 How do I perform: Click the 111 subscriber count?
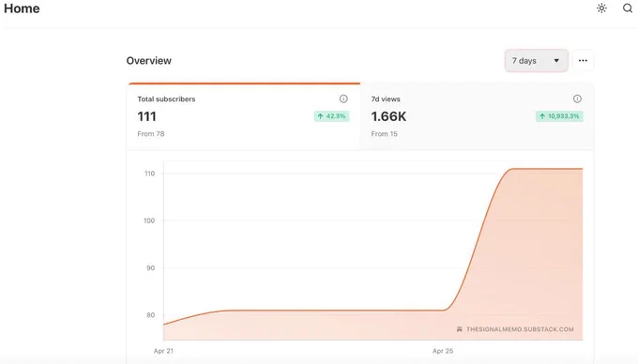point(147,116)
